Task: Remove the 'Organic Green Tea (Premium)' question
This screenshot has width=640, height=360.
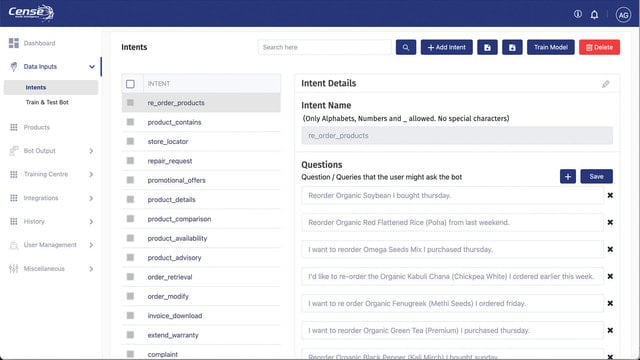Action: (610, 330)
